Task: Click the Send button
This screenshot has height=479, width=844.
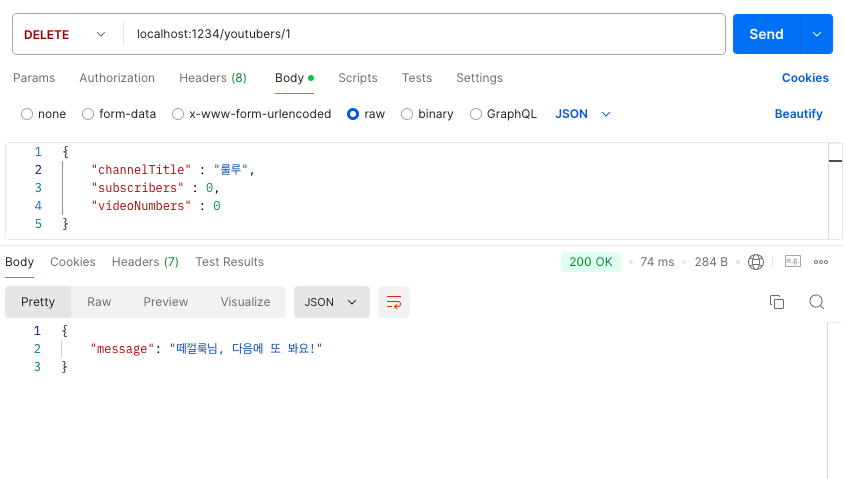Action: (766, 34)
